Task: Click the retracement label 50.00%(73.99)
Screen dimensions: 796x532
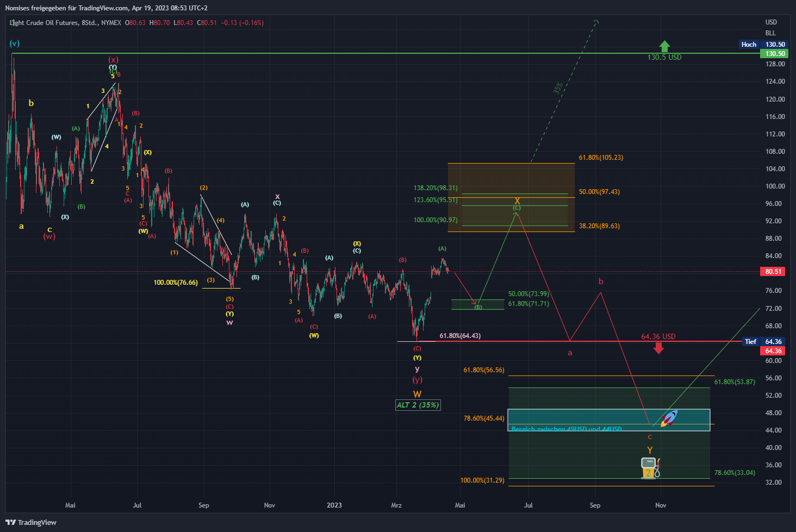Action: [528, 294]
